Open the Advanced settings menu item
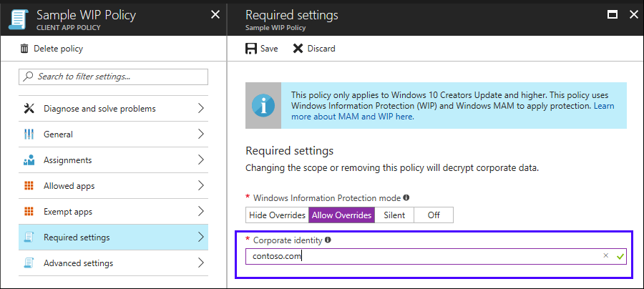Image resolution: width=644 pixels, height=289 pixels. (78, 263)
